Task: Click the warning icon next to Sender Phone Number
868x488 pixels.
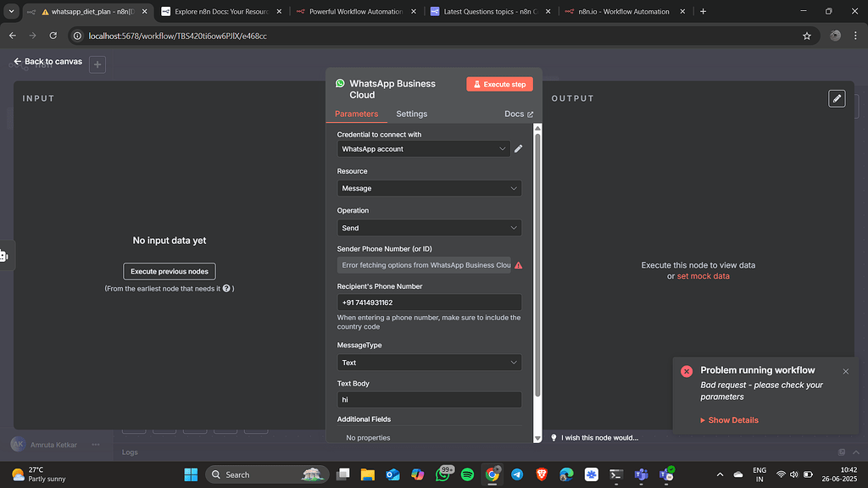Action: click(517, 265)
